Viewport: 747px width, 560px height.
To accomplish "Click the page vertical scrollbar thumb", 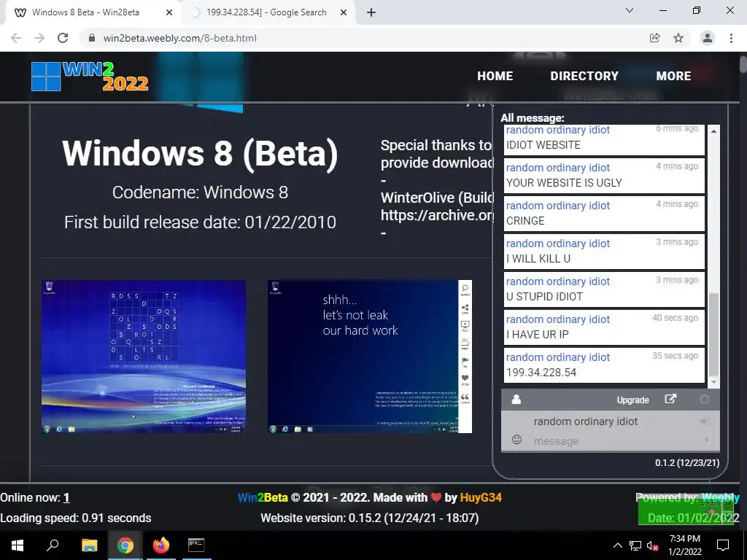I will [743, 64].
